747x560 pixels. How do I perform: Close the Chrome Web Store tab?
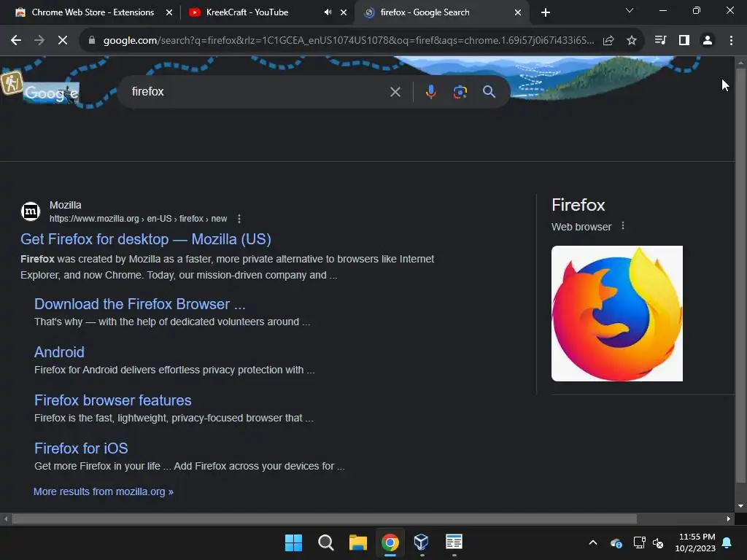(x=169, y=12)
